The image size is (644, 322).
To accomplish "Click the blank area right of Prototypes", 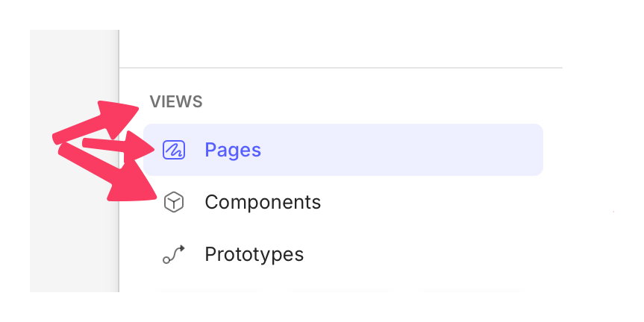I will tap(448, 255).
